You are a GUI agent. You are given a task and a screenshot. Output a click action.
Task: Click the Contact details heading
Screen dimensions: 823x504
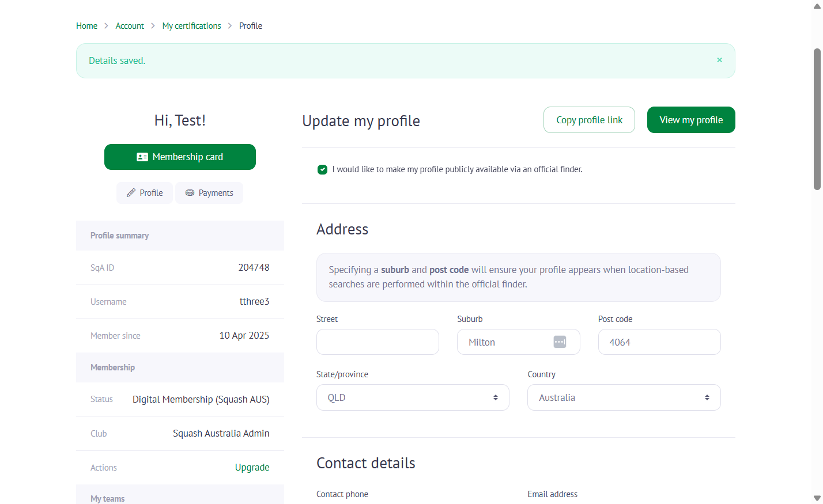pyautogui.click(x=366, y=463)
